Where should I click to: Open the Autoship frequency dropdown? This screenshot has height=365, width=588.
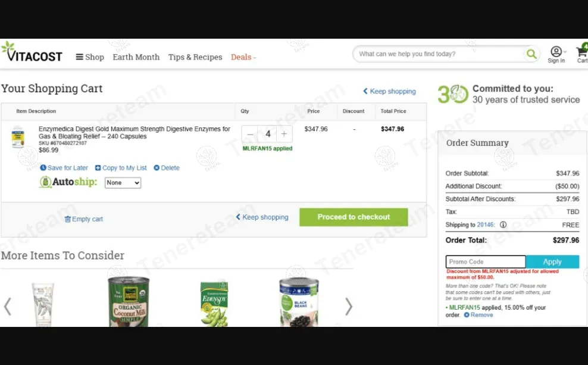123,183
